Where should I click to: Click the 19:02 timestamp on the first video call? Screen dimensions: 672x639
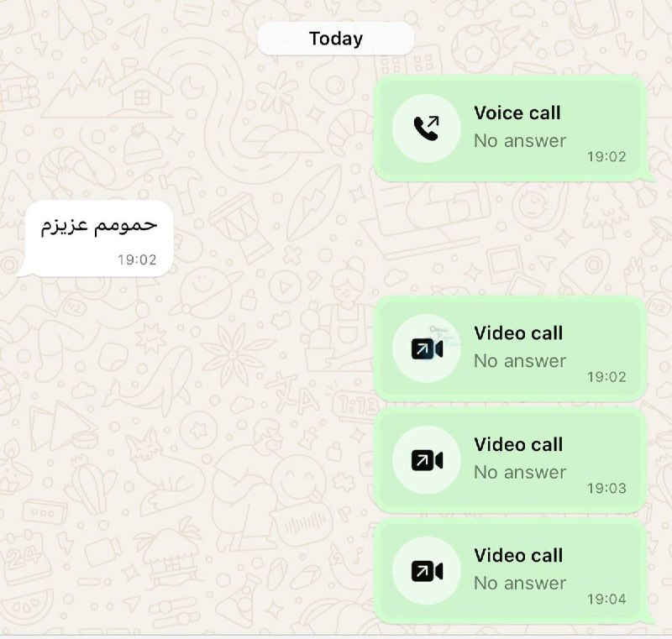(606, 377)
